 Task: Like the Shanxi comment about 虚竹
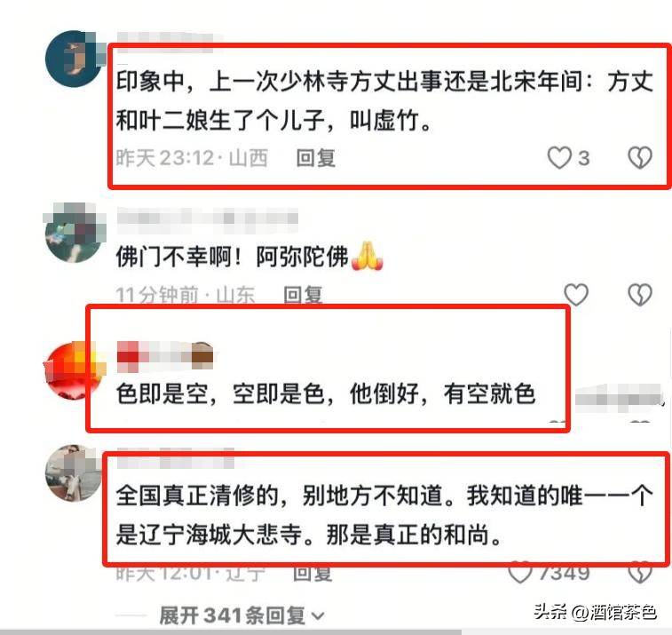click(x=560, y=158)
